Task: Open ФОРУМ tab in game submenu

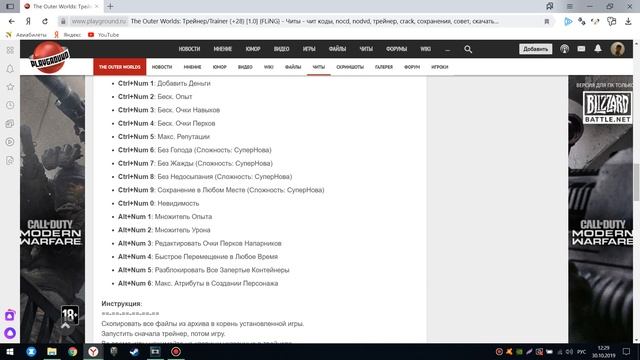Action: (x=412, y=67)
